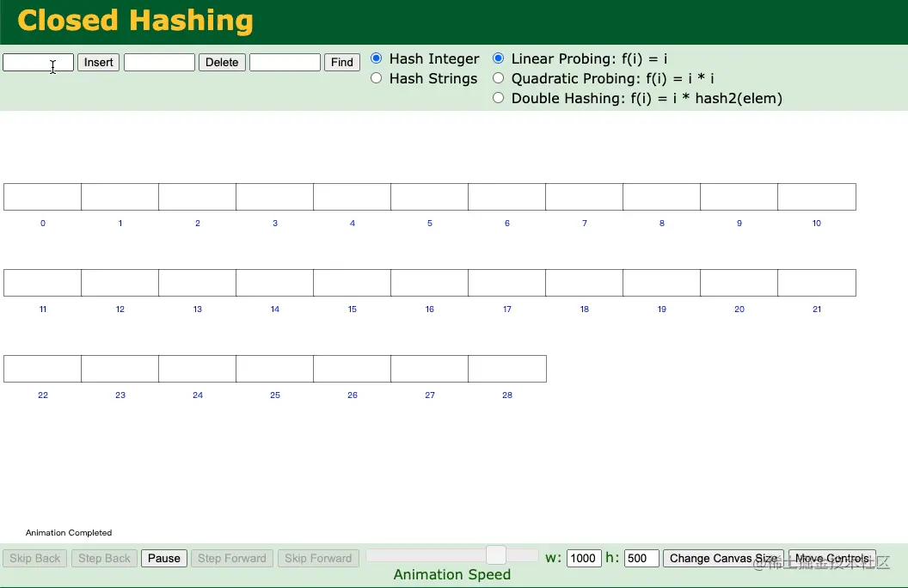Click the Step Forward control

point(231,559)
